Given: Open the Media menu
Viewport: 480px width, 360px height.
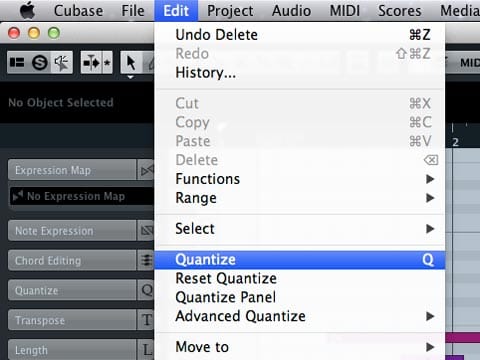Looking at the screenshot, I should coord(460,11).
